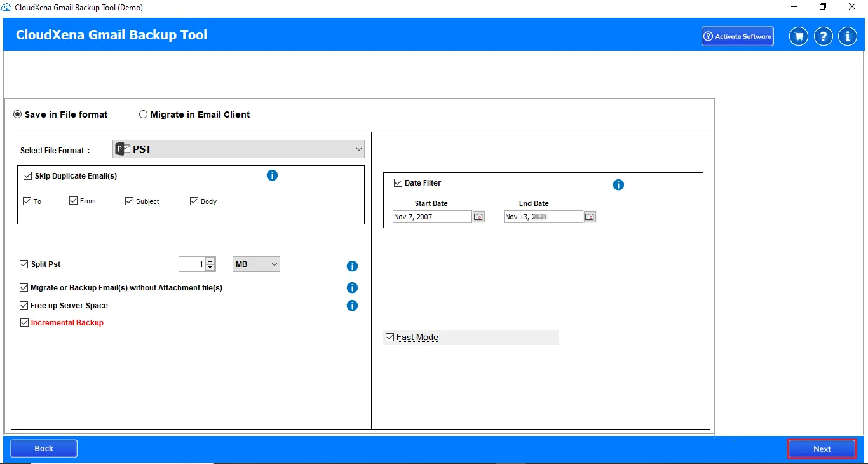Disable the Skip Duplicate Email(s) checkbox
The image size is (868, 464).
[27, 176]
